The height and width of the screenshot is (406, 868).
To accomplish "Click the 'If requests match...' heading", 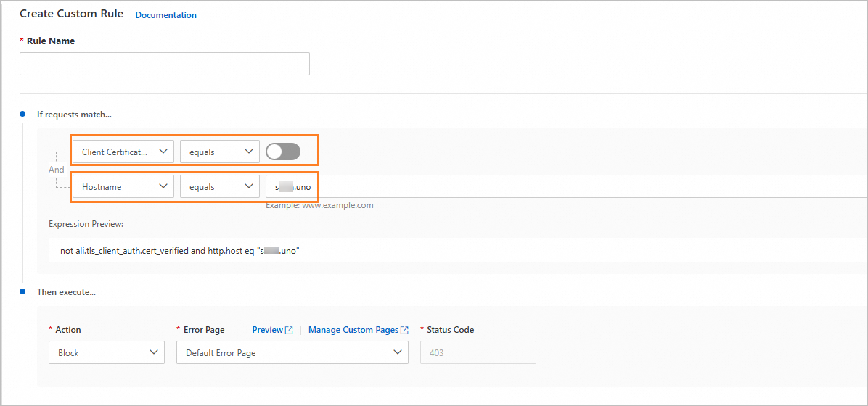I will (74, 115).
